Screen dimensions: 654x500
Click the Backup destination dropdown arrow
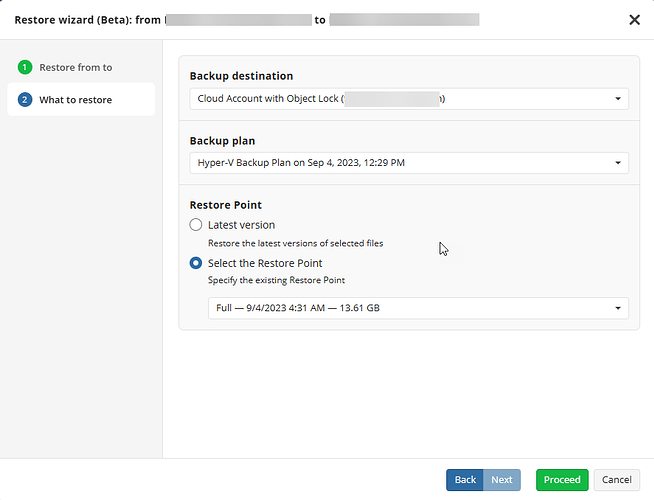[618, 99]
